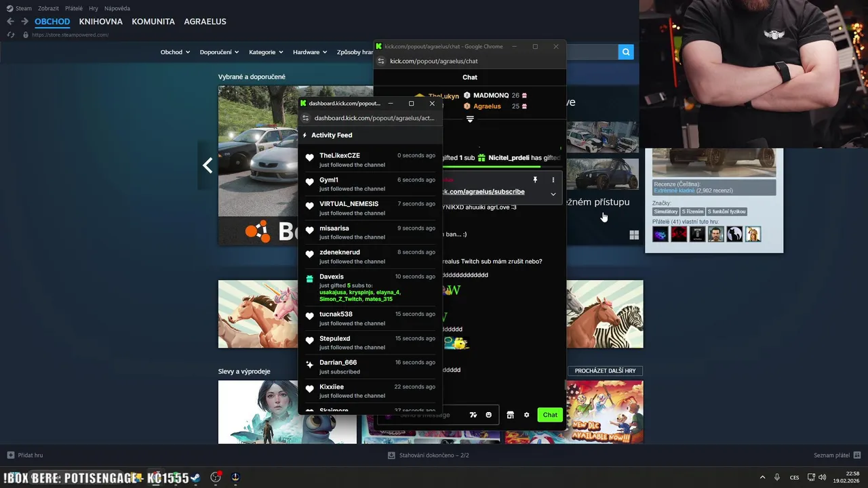Viewport: 868px width, 488px height.
Task: Open Stahování dokončeno downloads status
Action: pyautogui.click(x=429, y=455)
